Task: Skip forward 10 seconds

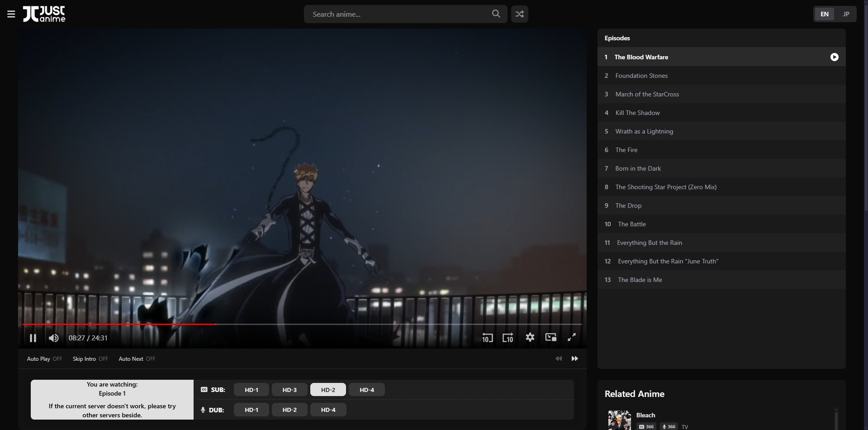Action: [508, 338]
